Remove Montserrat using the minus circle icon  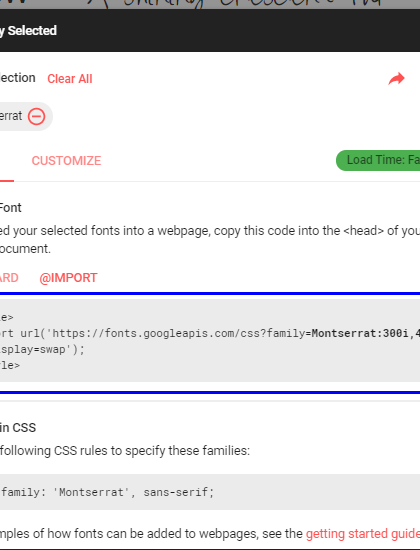pos(36,116)
